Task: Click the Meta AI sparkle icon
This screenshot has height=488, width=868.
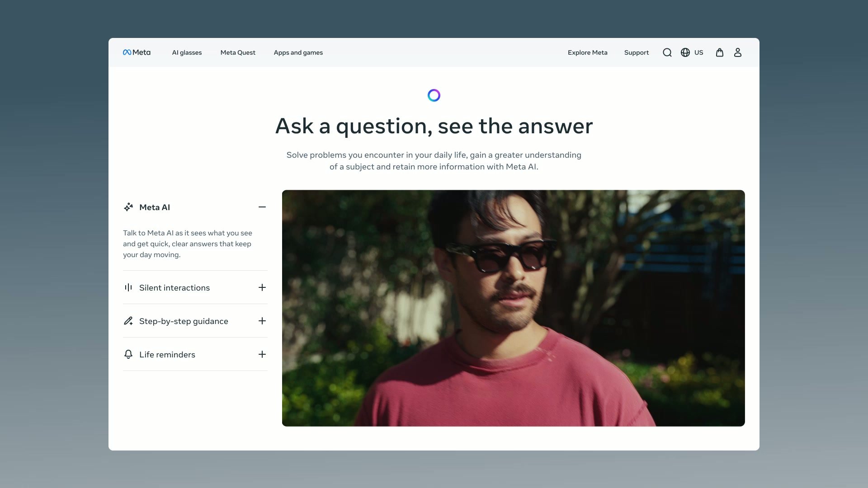Action: 128,207
